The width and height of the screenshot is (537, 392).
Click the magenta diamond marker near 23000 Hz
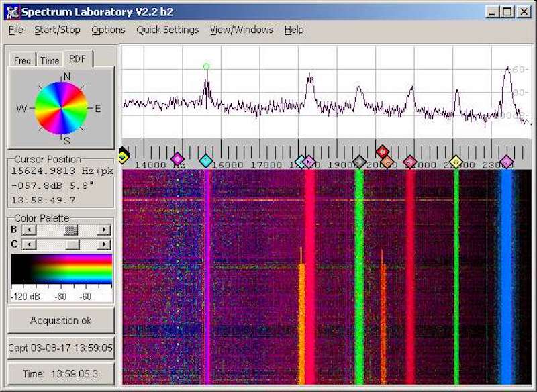click(507, 162)
